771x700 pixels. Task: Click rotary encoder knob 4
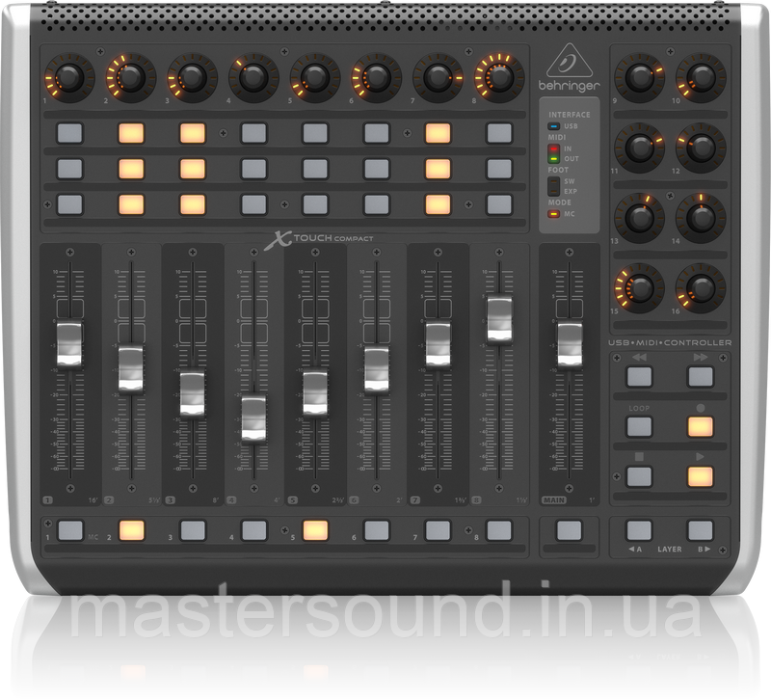coord(253,77)
